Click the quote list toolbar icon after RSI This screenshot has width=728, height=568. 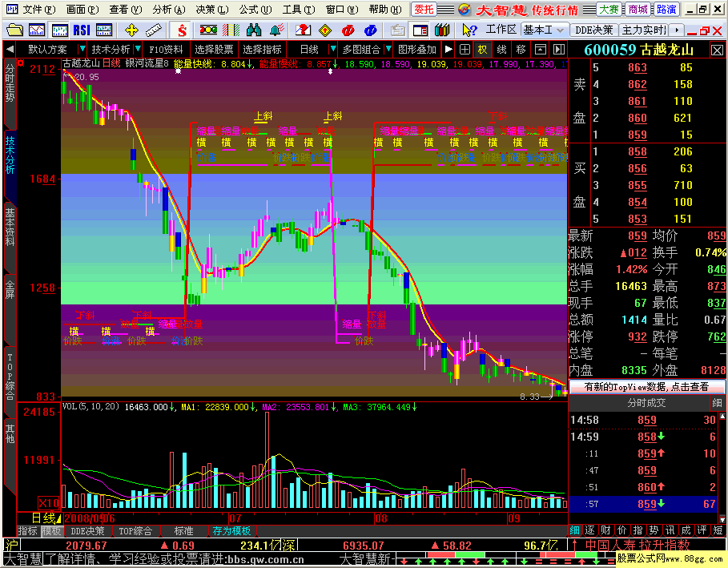104,30
